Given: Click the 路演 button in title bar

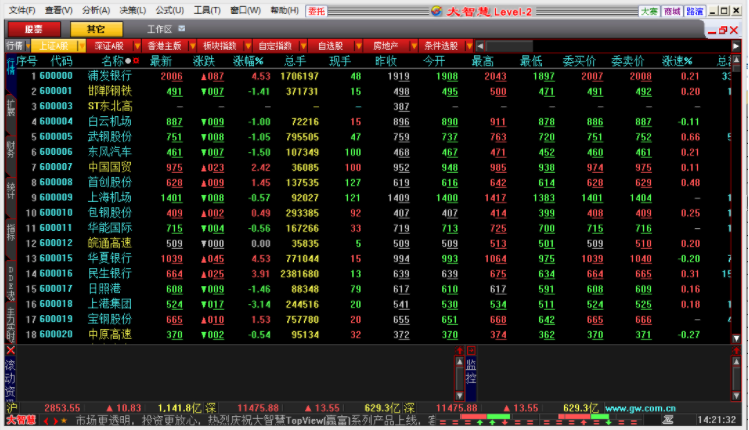Looking at the screenshot, I should [695, 11].
